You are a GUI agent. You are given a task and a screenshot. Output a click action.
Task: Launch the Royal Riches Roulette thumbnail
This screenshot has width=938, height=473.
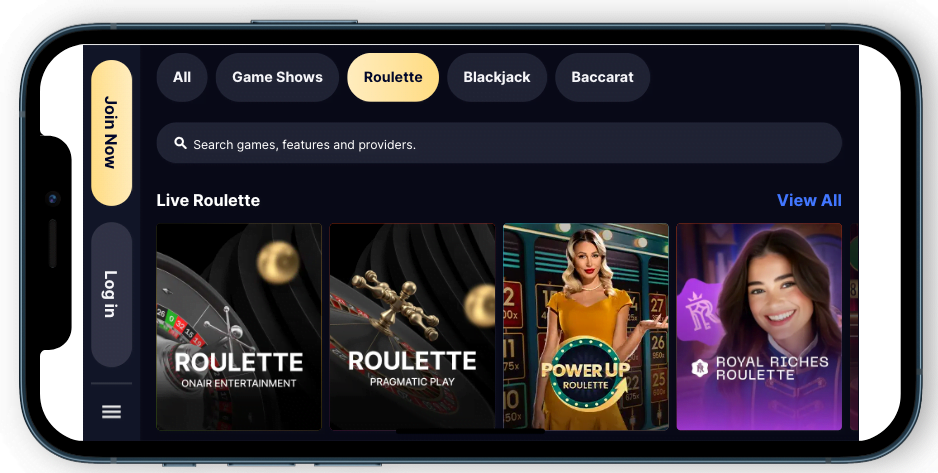pos(759,326)
